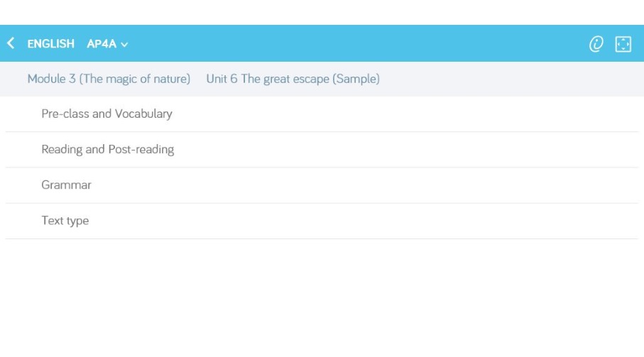Tap the Text type list entry
644x357 pixels.
tap(322, 221)
